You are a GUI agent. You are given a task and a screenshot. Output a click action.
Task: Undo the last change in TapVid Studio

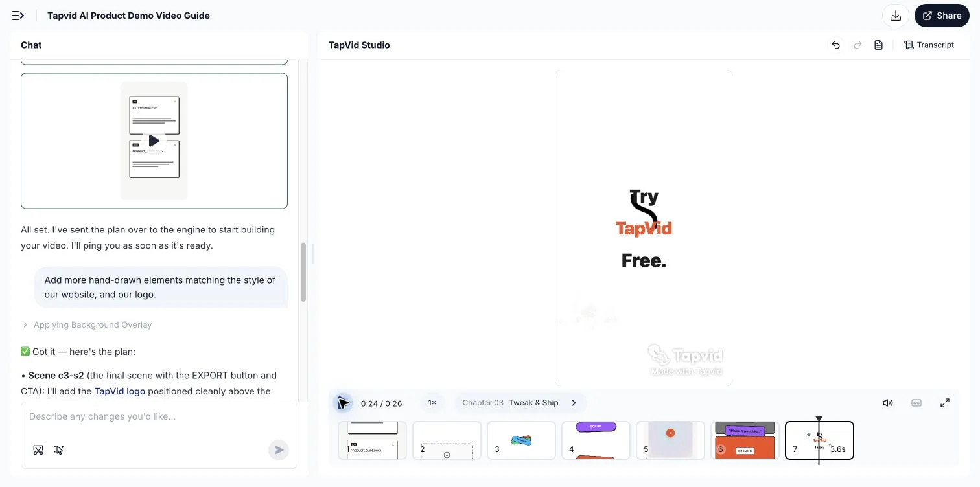[836, 45]
